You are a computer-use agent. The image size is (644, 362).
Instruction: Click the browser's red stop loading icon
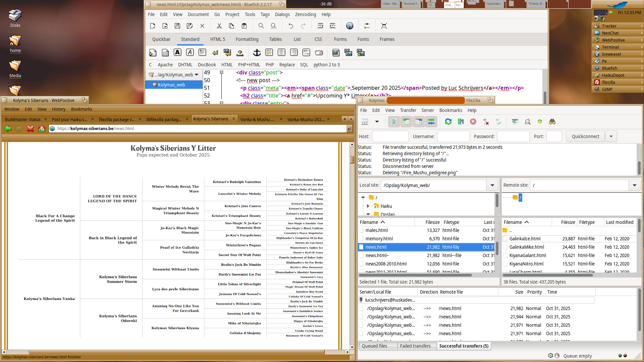(31, 129)
